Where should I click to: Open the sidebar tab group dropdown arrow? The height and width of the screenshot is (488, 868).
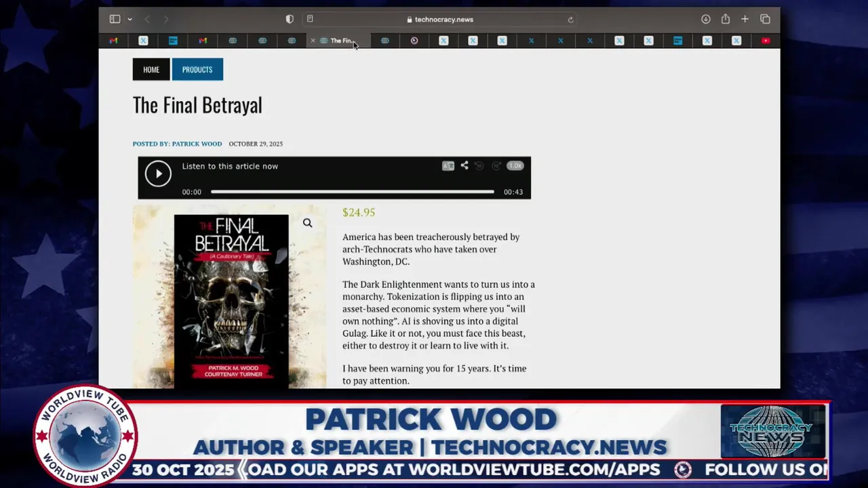click(130, 19)
